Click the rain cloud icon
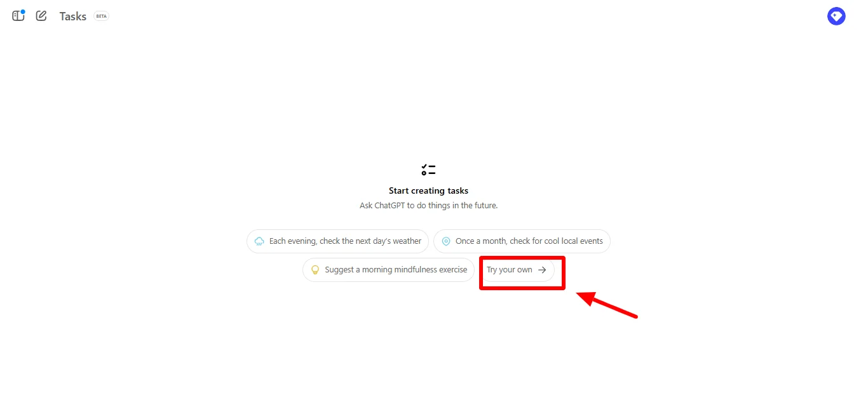 pyautogui.click(x=259, y=241)
